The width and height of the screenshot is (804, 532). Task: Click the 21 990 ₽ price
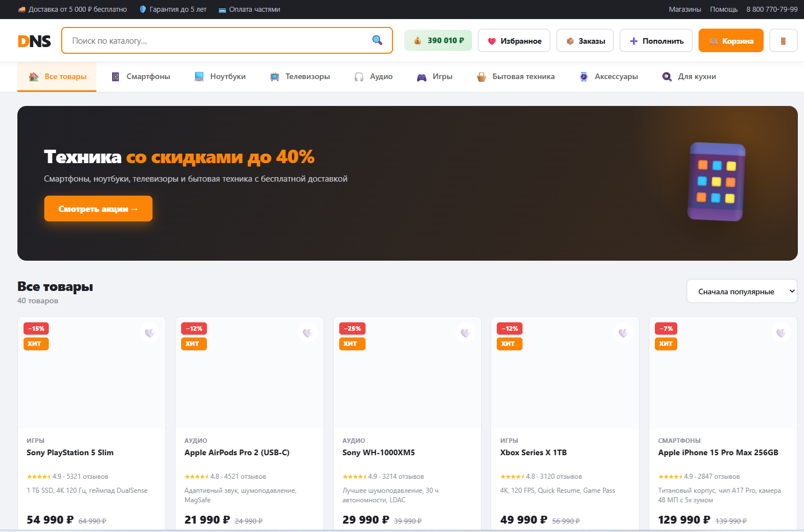coord(207,520)
